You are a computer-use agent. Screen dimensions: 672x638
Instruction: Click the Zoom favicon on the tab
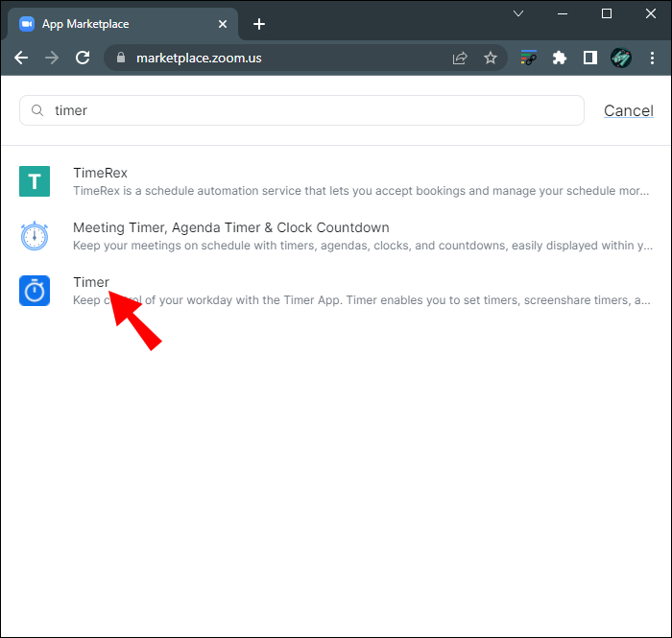(27, 24)
